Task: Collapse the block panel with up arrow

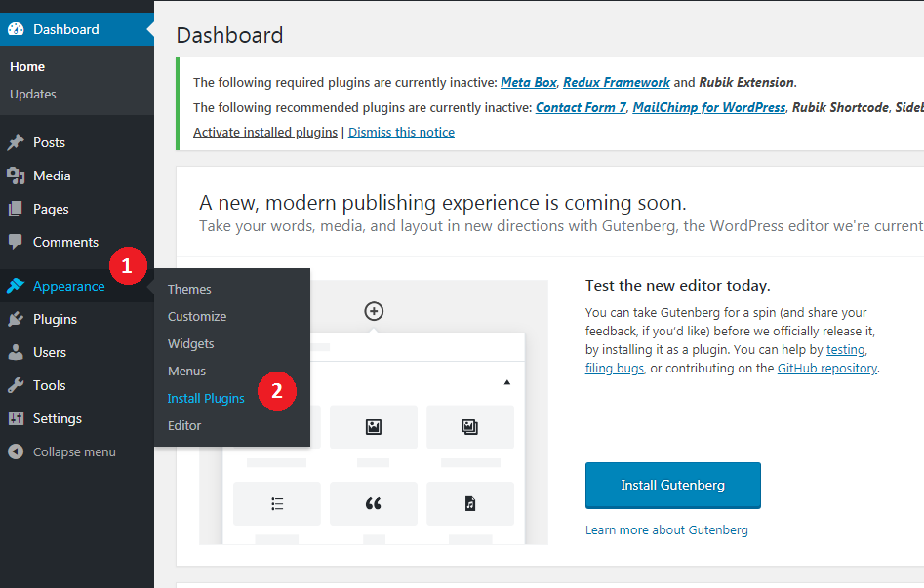Action: pyautogui.click(x=506, y=382)
